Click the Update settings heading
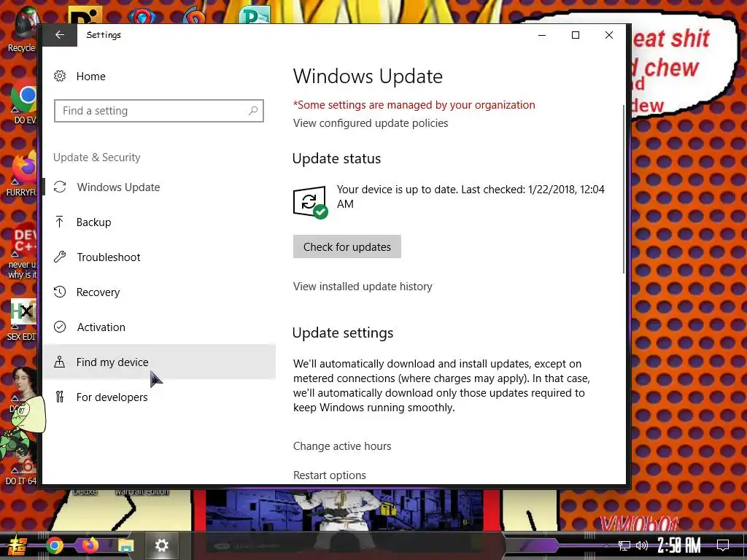 click(x=343, y=332)
